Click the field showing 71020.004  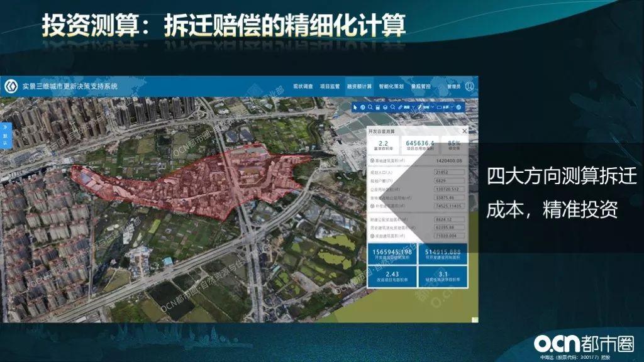(x=450, y=236)
